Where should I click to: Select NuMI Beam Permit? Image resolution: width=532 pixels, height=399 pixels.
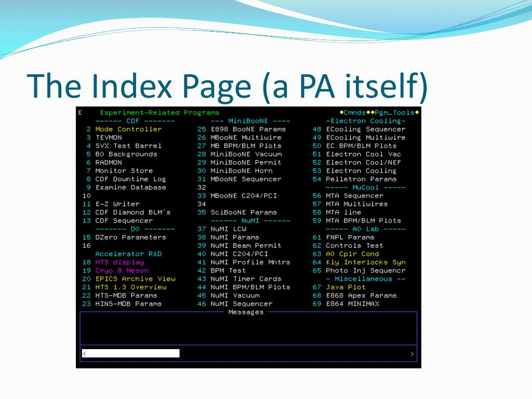pos(246,245)
